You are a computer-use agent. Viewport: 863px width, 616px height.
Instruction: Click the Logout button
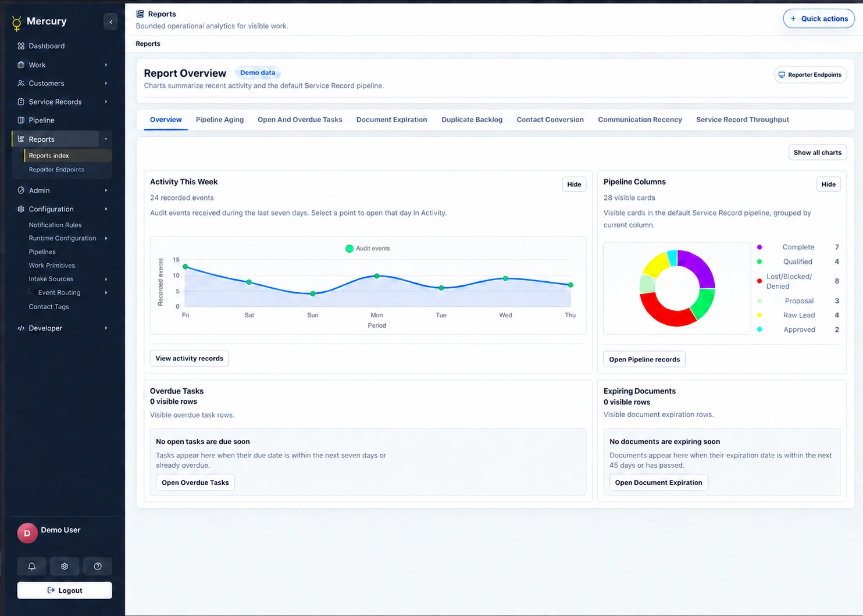click(65, 590)
